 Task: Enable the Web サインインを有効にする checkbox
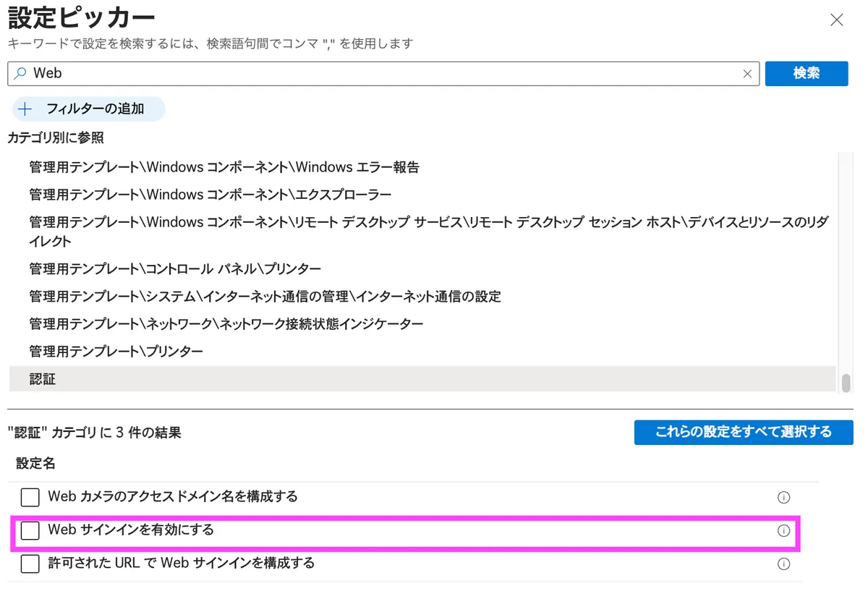pos(30,530)
